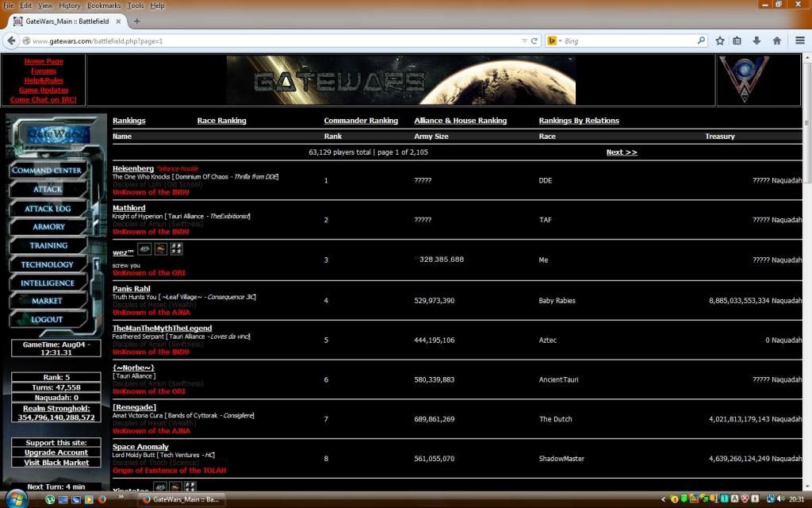Open the Firefox hamburger menu
Viewport: 812px width, 508px height.
[x=799, y=40]
